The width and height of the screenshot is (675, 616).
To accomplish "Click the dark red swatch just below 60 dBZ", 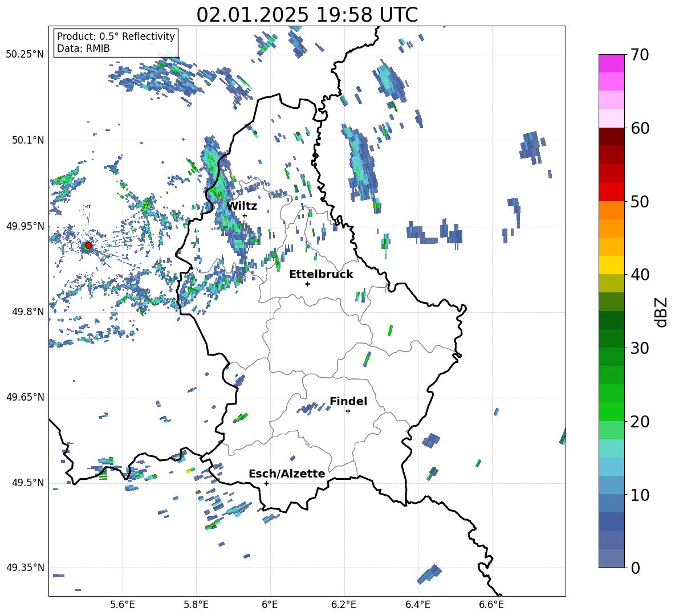I will pos(611,137).
